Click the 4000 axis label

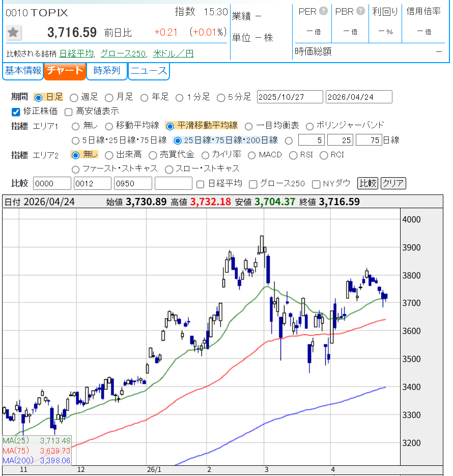[411, 219]
